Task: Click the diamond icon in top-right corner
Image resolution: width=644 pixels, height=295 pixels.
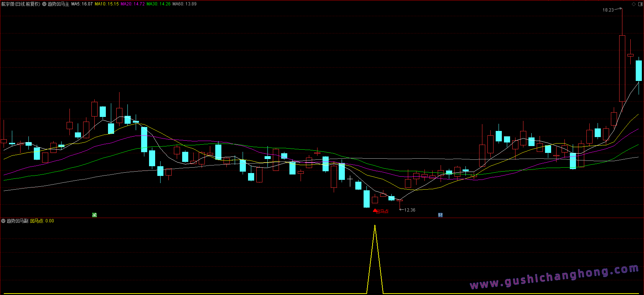Action: [x=634, y=4]
